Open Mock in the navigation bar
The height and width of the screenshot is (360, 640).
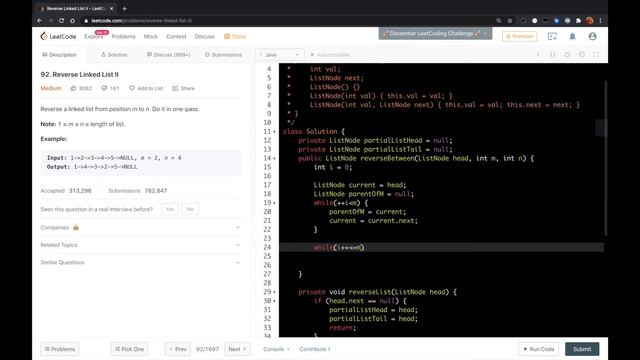pos(151,36)
